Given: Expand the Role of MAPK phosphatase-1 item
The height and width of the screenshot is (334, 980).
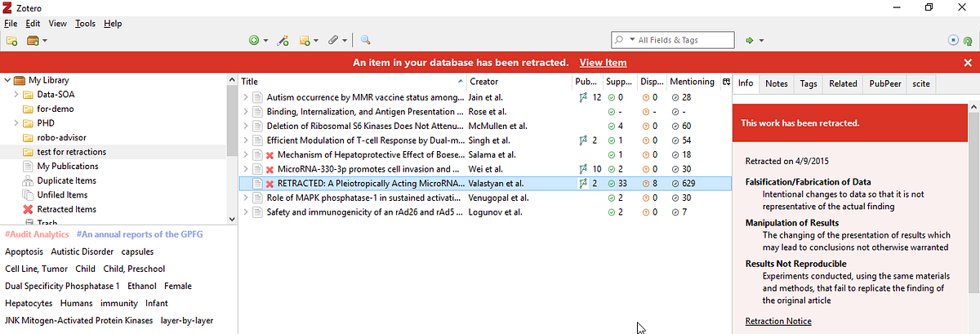Looking at the screenshot, I should pyautogui.click(x=246, y=198).
